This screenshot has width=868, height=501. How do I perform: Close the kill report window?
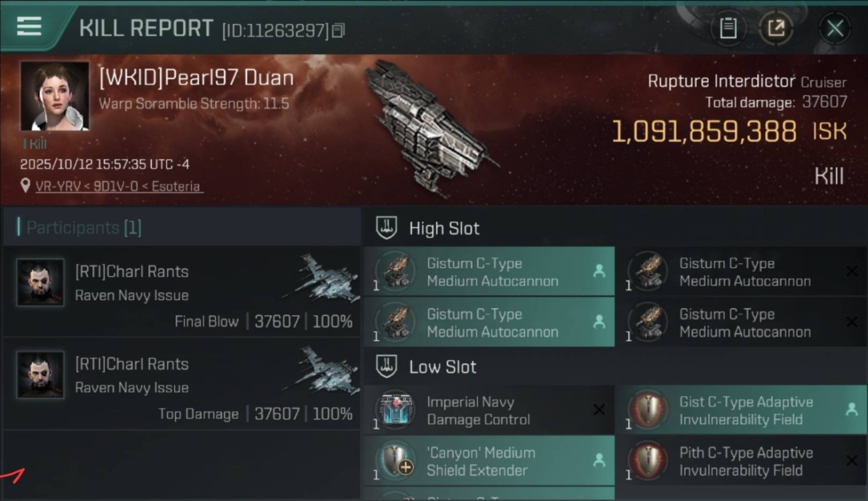(x=835, y=28)
